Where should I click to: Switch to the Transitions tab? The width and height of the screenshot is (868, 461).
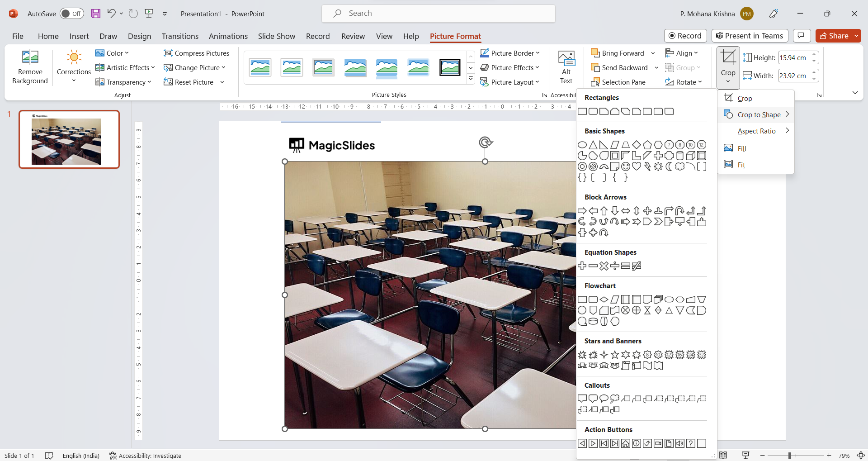coord(180,36)
